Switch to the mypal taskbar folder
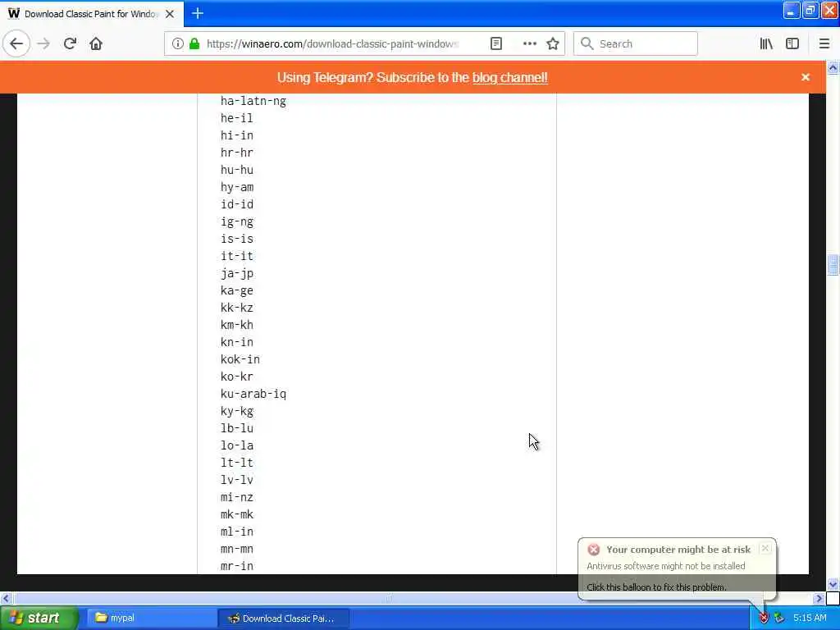 click(150, 619)
